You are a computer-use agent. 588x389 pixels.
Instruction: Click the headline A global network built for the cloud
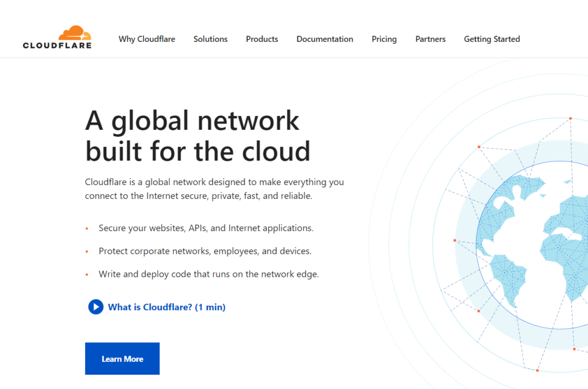(x=198, y=136)
